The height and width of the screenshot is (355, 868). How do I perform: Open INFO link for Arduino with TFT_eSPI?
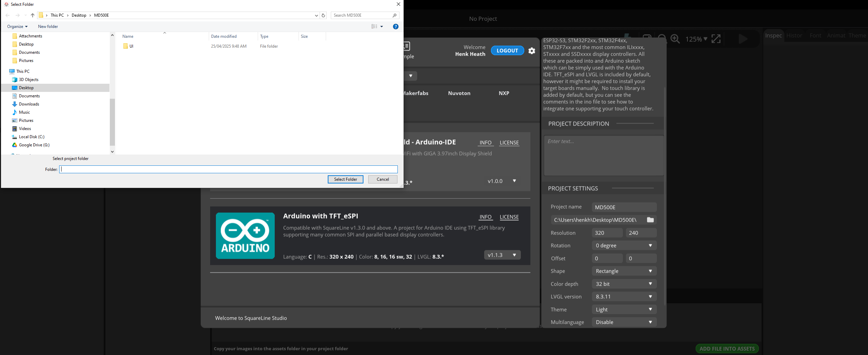click(x=486, y=217)
